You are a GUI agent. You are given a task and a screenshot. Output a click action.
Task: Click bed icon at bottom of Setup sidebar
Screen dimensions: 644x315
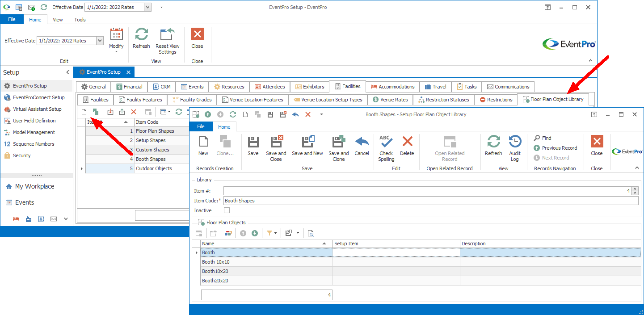pos(16,219)
